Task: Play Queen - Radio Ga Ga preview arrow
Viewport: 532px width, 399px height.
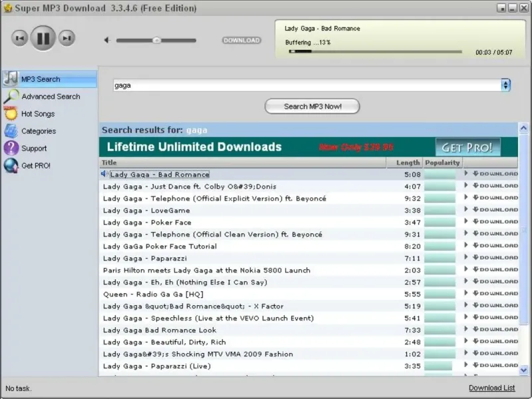Action: pos(466,293)
